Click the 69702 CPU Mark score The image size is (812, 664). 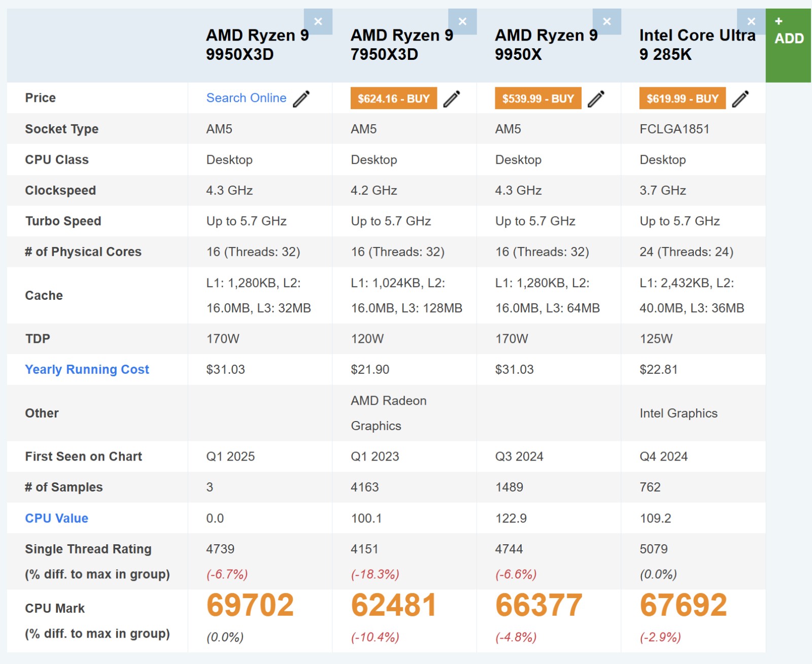tap(250, 605)
